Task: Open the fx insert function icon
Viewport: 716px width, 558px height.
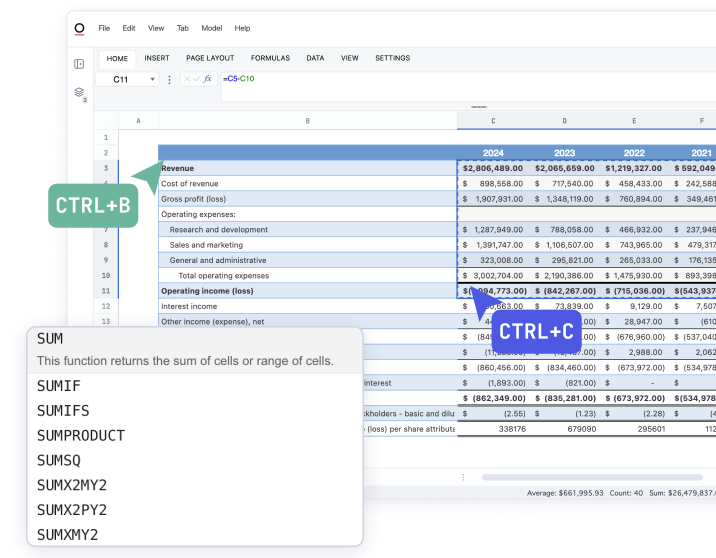Action: pyautogui.click(x=207, y=79)
